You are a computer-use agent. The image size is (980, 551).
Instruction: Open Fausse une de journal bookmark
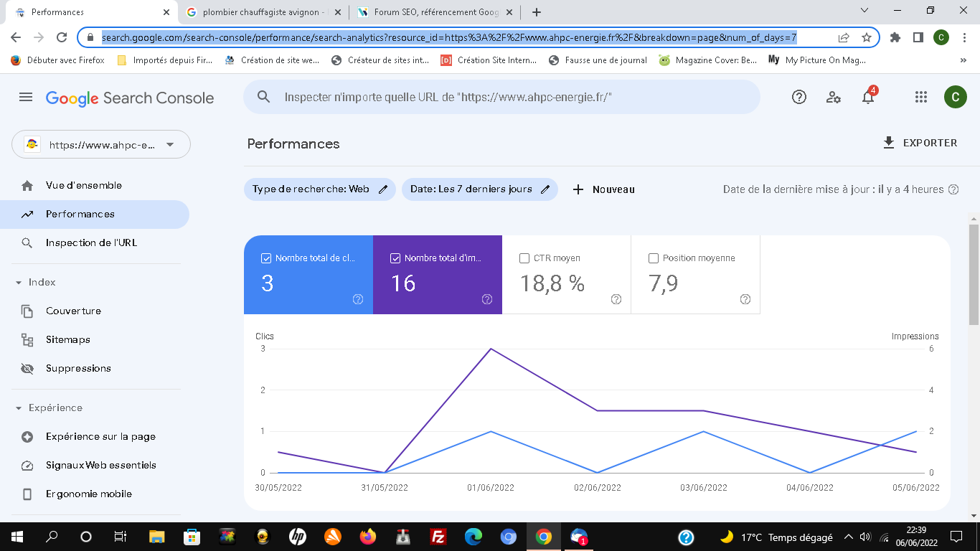[x=598, y=60]
